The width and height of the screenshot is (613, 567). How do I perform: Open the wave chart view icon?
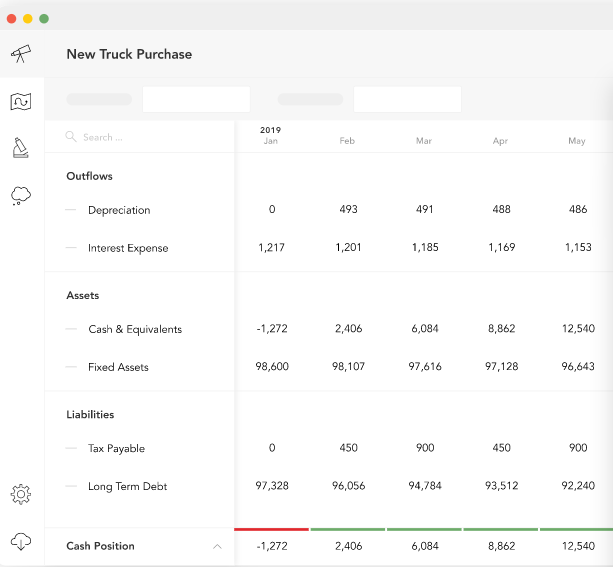21,101
